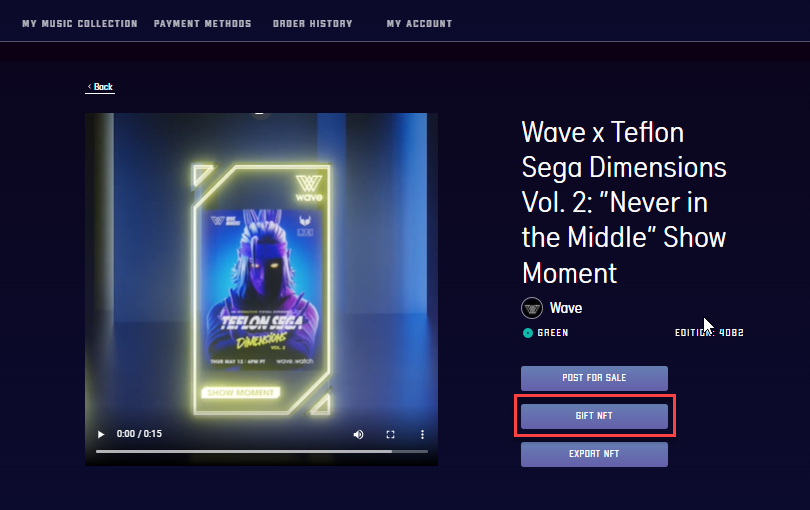Mute the video volume speaker icon
The image size is (810, 510).
[358, 434]
